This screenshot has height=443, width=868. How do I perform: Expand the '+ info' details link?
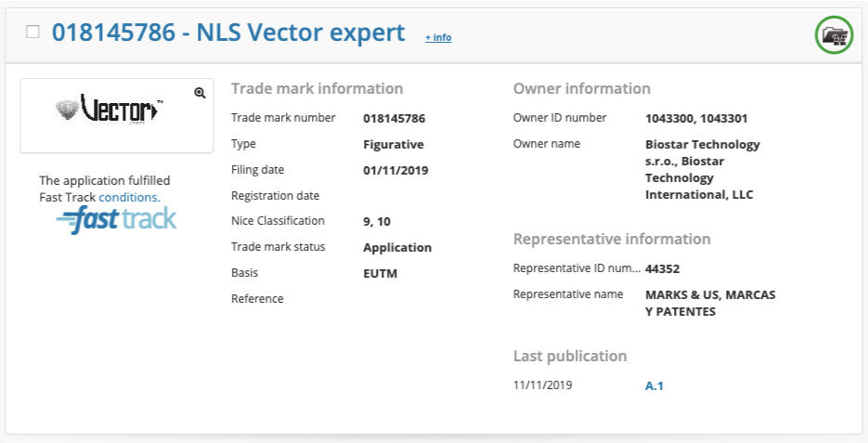438,37
